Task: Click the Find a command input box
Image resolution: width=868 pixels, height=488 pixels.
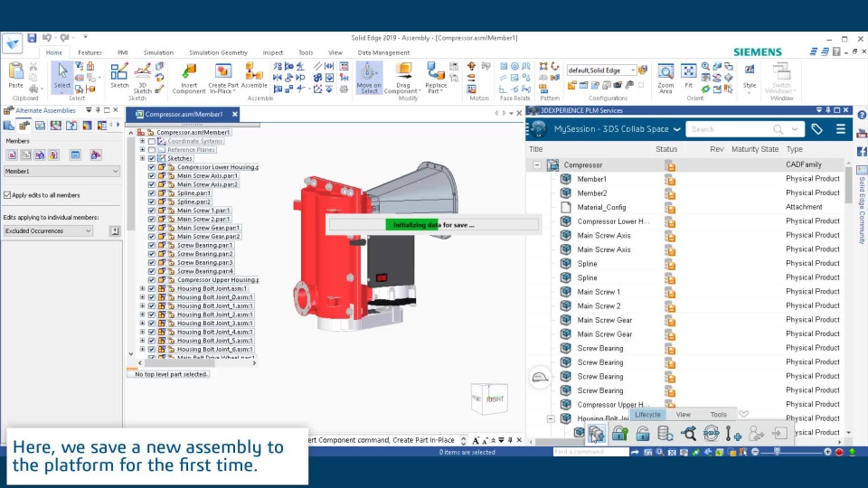Action: (x=590, y=452)
